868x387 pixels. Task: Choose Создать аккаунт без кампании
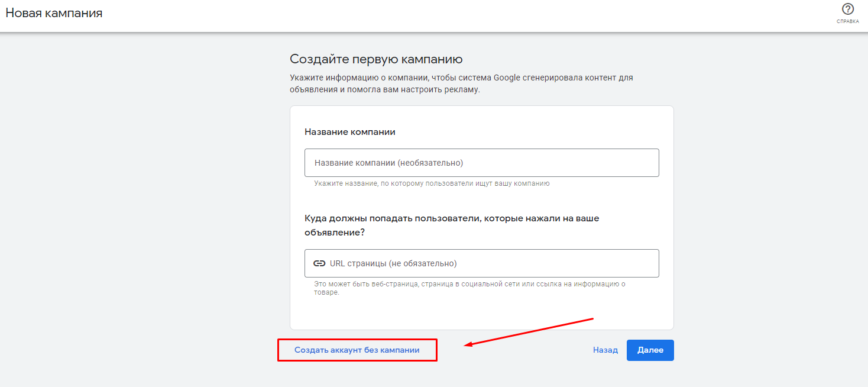click(x=357, y=350)
